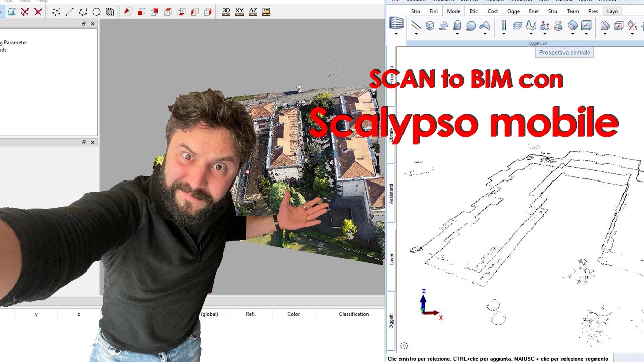Select the curved pipe sweep tool
Image resolution: width=644 pixels, height=362 pixels.
click(x=572, y=25)
